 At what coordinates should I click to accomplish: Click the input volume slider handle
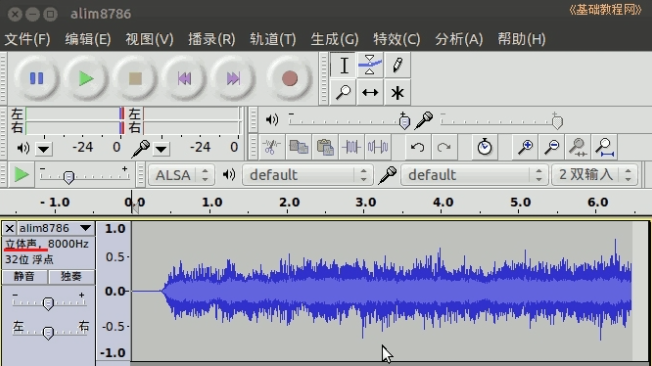pyautogui.click(x=557, y=122)
